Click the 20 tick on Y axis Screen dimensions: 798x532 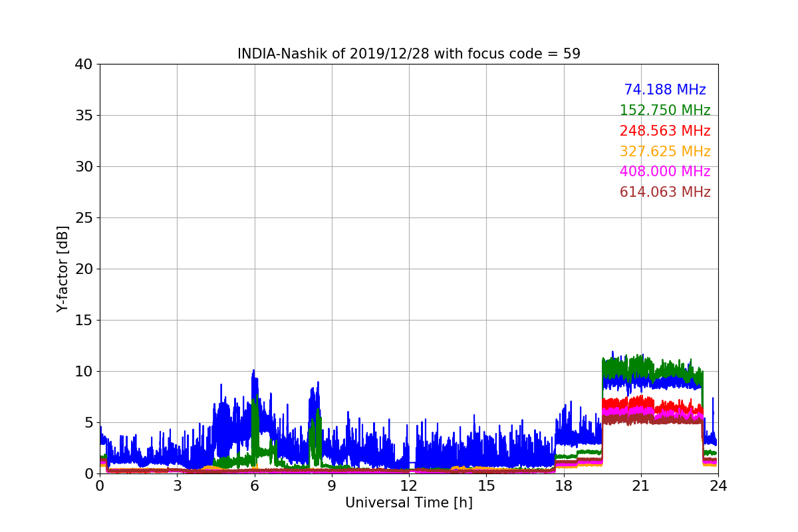[x=84, y=269]
